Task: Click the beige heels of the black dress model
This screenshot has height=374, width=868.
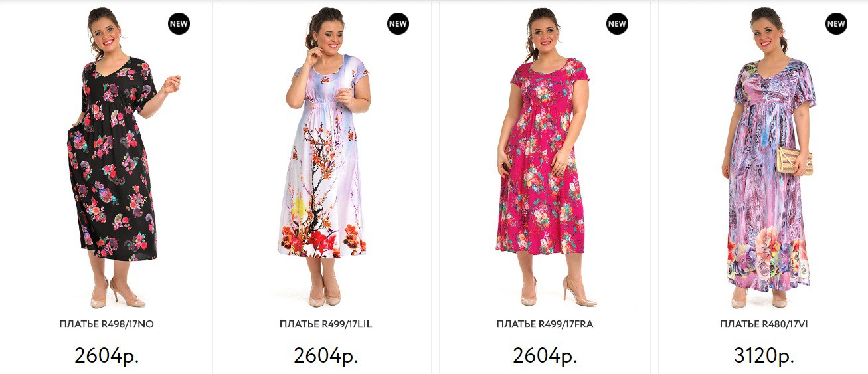Action: click(118, 295)
